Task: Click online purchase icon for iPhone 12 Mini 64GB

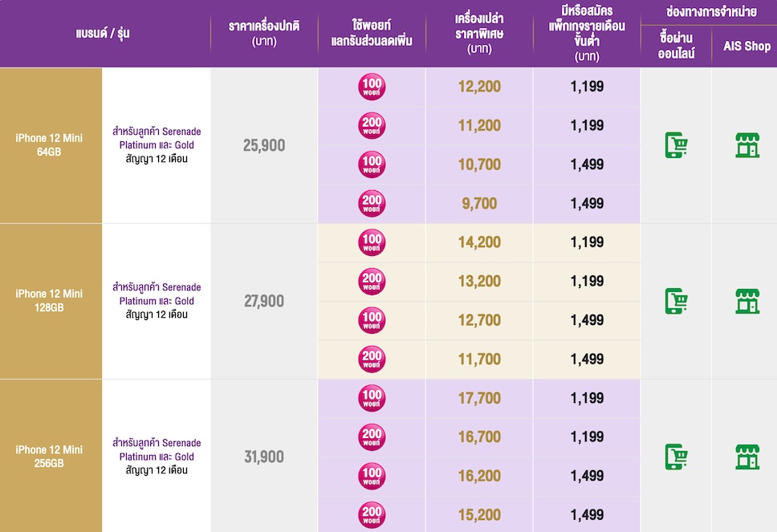Action: tap(677, 145)
